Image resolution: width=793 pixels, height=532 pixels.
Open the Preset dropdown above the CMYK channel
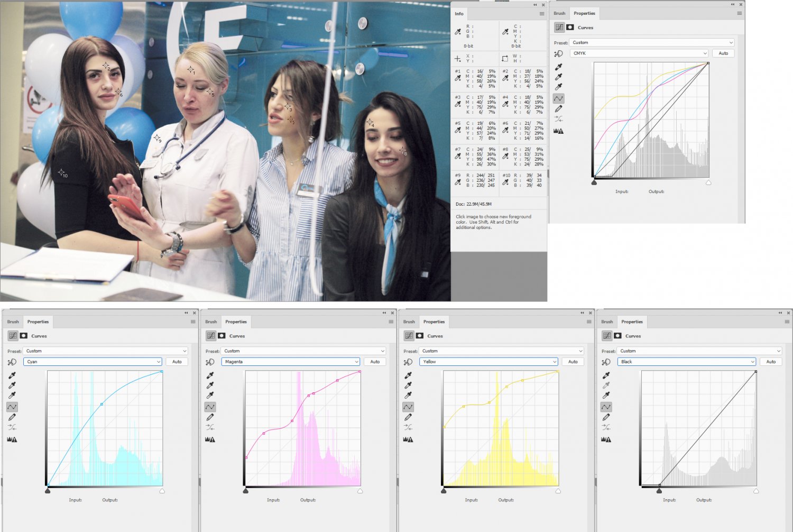pyautogui.click(x=652, y=43)
